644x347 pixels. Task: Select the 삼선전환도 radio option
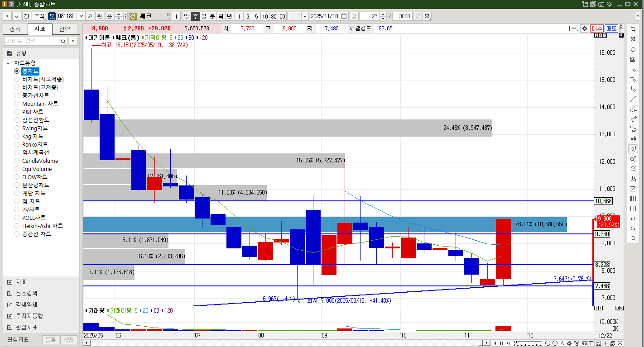17,120
